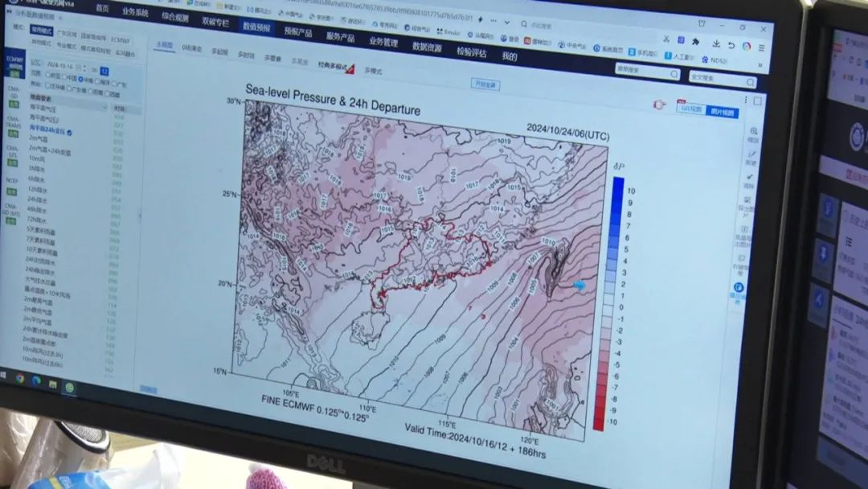Select the 数值预报 navigation tab
The width and height of the screenshot is (868, 489).
pyautogui.click(x=256, y=27)
